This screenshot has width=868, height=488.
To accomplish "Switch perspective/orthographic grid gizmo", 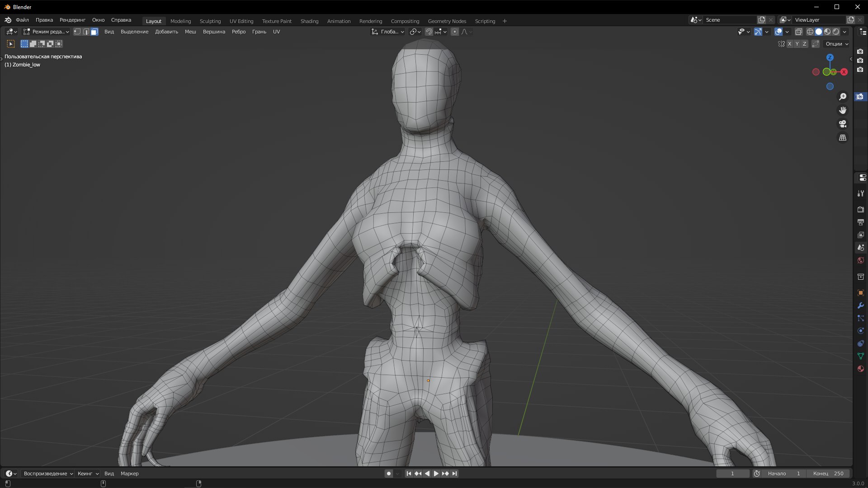I will 843,137.
